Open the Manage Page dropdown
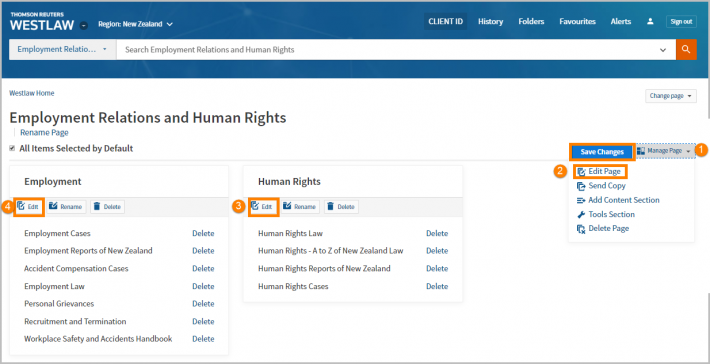The height and width of the screenshot is (364, 710). click(x=665, y=151)
